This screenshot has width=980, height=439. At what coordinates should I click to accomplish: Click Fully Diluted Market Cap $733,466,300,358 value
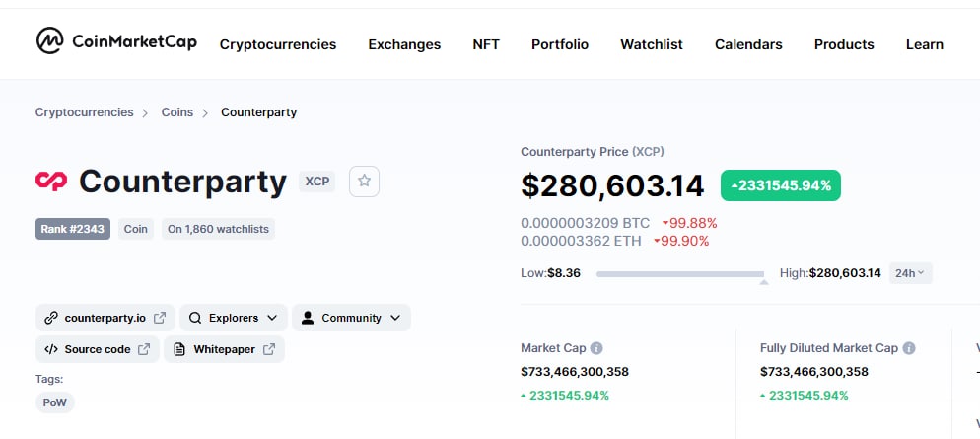point(814,372)
